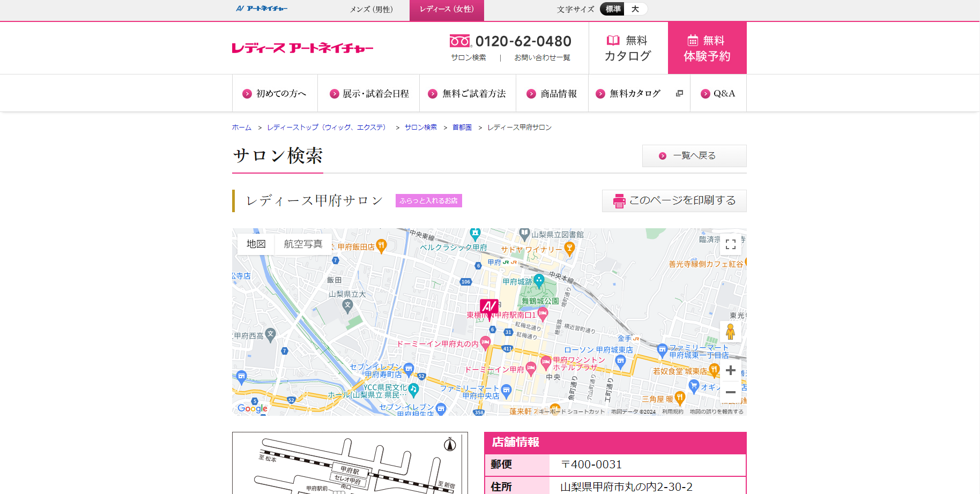
Task: Click 一覧へ戻る button
Action: [x=694, y=156]
